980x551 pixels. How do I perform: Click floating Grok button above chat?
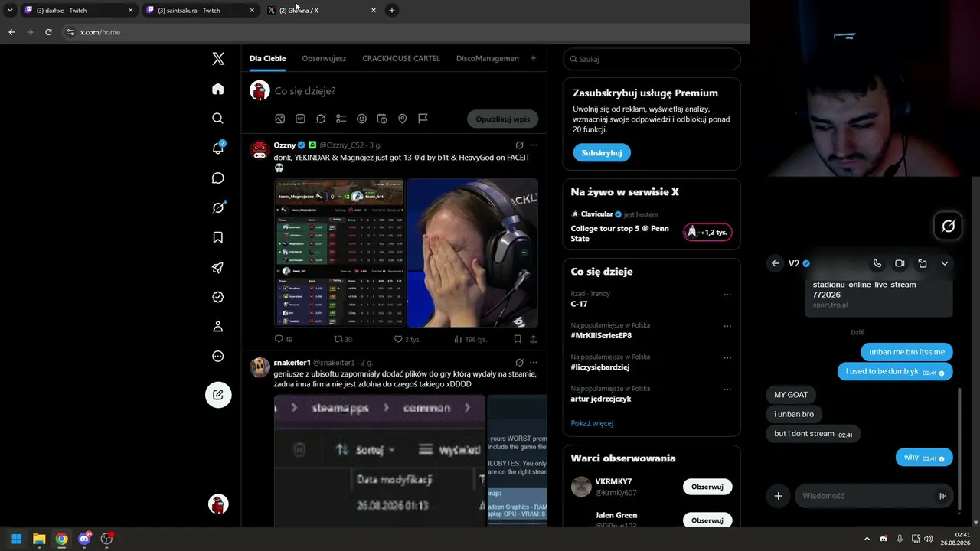[x=948, y=226]
